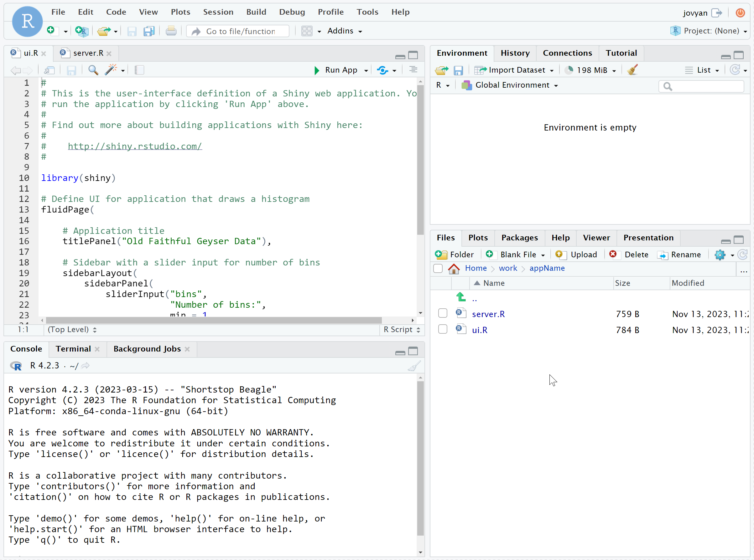754x560 pixels.
Task: Click the sign out icon next to jovyan
Action: 717,13
